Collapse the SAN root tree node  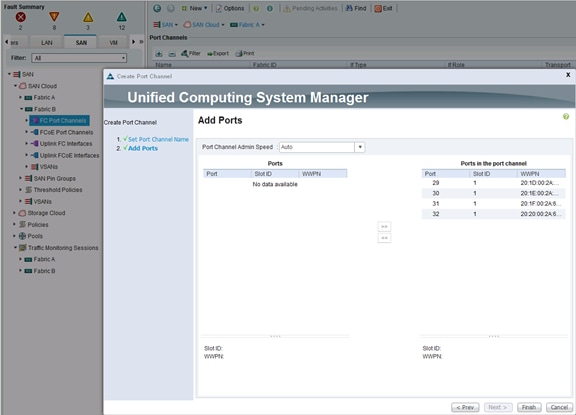(x=10, y=74)
